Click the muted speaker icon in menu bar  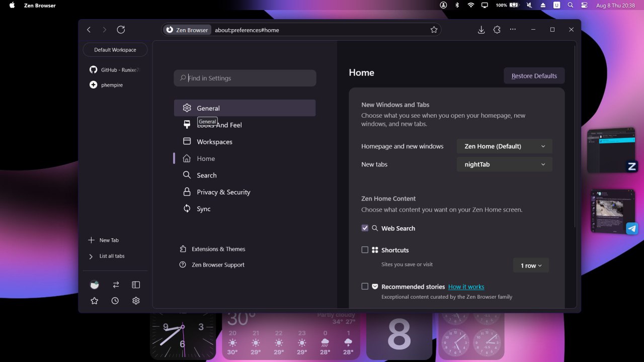tap(529, 5)
